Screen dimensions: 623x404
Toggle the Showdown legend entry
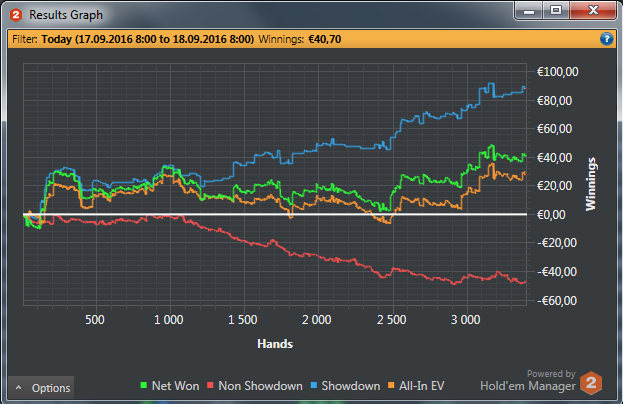345,386
